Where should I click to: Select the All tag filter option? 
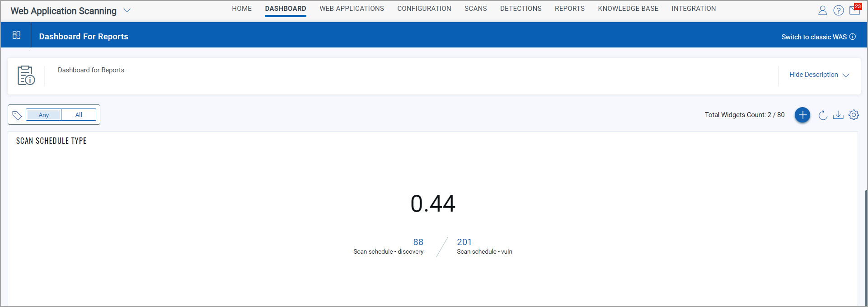click(79, 115)
